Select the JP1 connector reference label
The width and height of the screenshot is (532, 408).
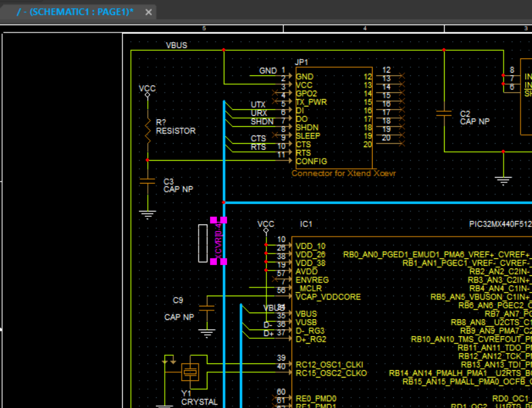(302, 62)
